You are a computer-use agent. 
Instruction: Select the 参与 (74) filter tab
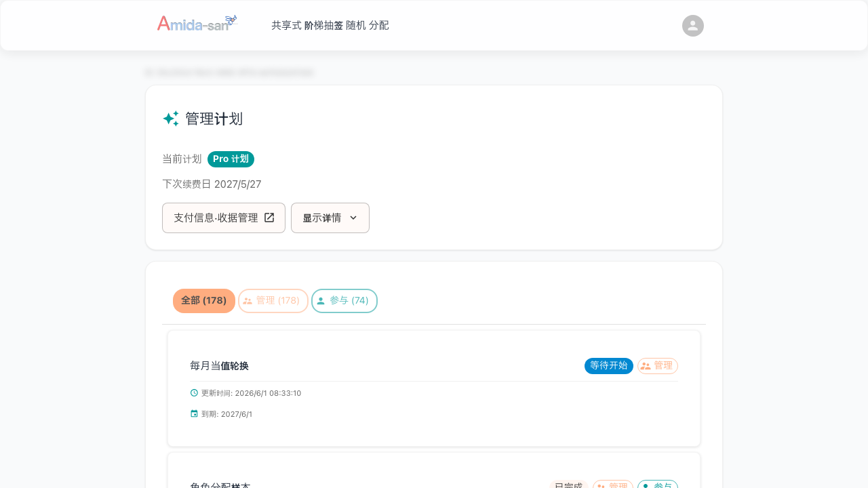[344, 301]
